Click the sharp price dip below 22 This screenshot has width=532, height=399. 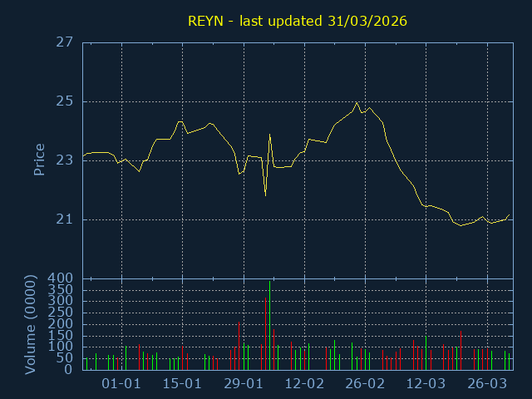click(265, 195)
